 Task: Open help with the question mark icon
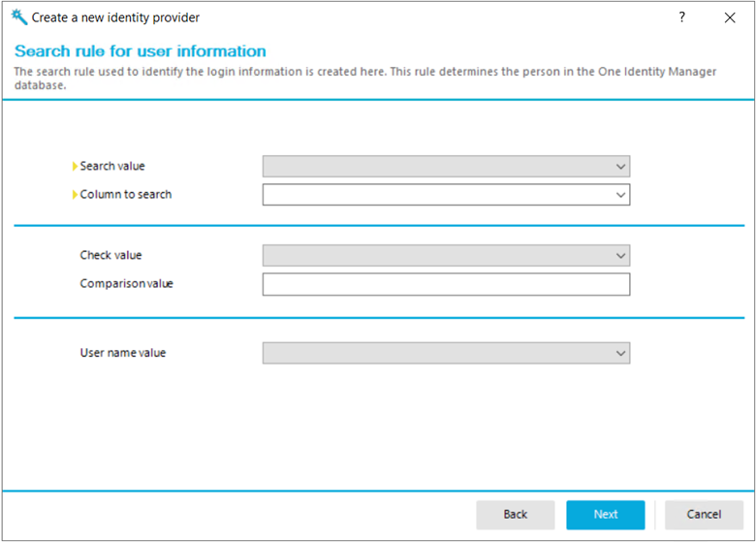click(681, 17)
